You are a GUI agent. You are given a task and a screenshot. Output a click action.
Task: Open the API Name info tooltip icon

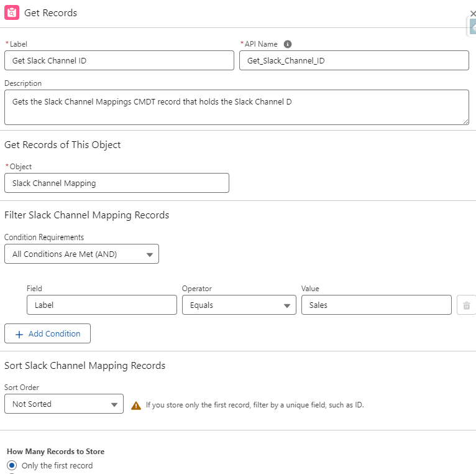point(288,44)
